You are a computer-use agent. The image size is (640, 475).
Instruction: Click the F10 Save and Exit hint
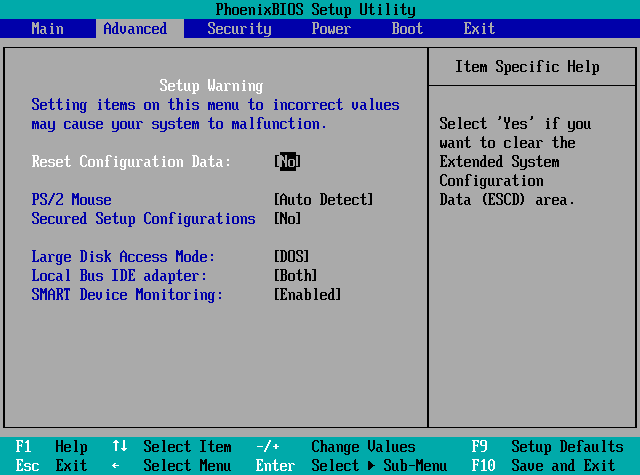pyautogui.click(x=543, y=466)
